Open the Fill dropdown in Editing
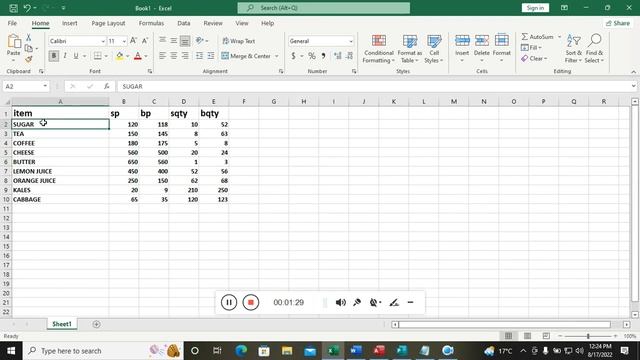640x360 pixels. coord(531,48)
